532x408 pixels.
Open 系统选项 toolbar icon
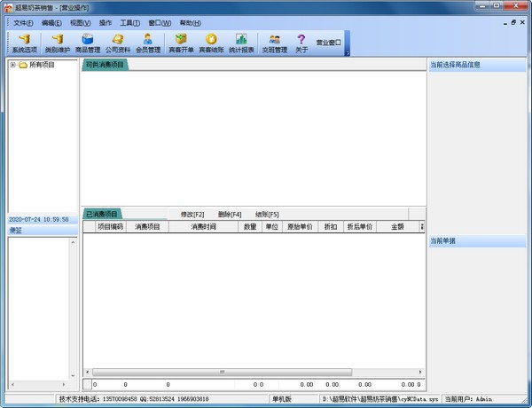25,43
